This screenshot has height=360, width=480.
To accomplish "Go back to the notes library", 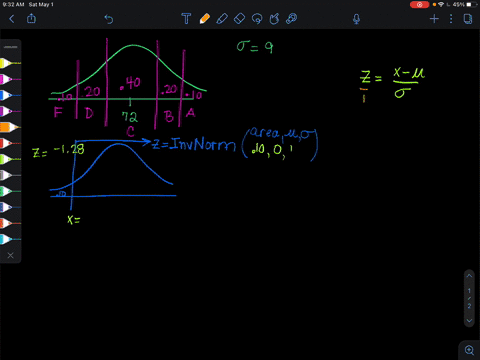I will point(12,19).
